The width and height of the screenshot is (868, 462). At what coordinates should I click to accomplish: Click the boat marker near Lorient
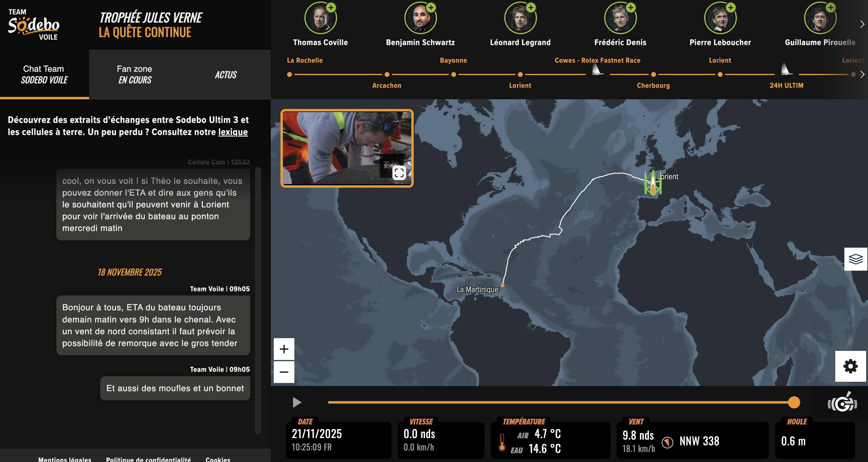click(653, 183)
